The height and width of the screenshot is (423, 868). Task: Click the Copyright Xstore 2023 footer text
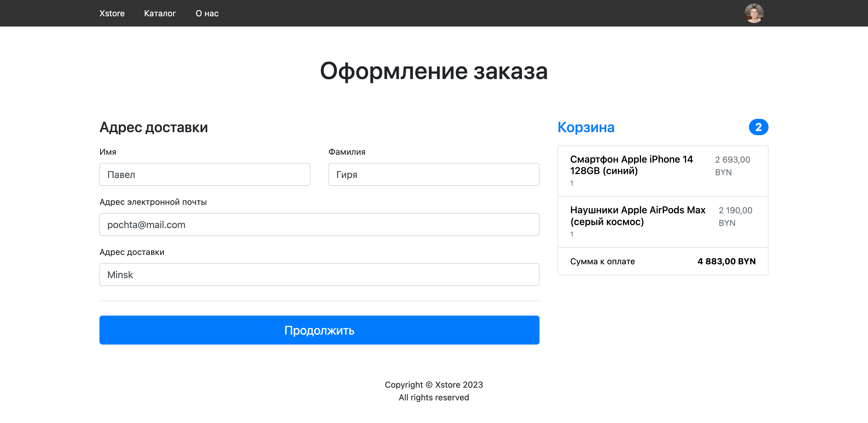click(434, 385)
